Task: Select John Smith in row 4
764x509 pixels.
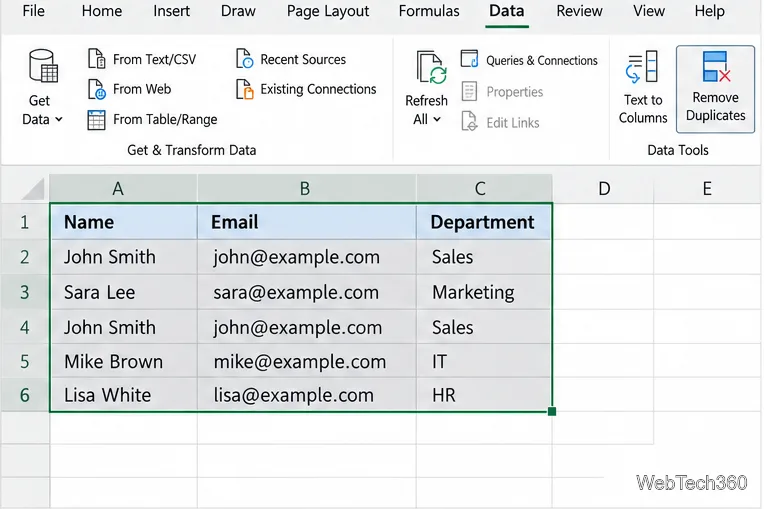Action: pyautogui.click(x=124, y=327)
